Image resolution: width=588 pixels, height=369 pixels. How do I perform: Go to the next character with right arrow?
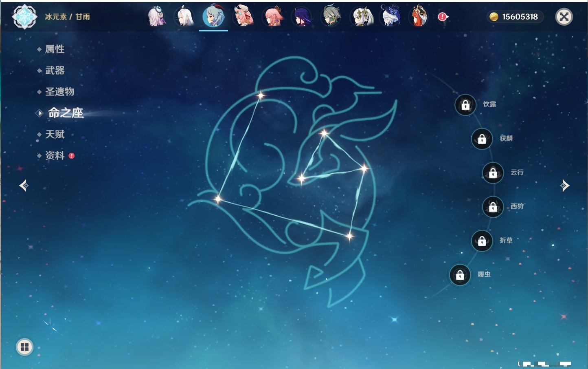click(x=565, y=186)
